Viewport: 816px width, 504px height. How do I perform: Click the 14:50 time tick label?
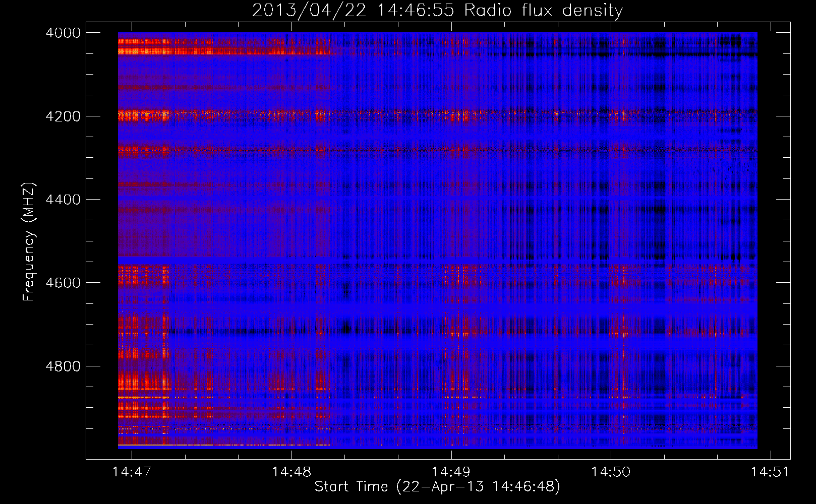(x=611, y=472)
